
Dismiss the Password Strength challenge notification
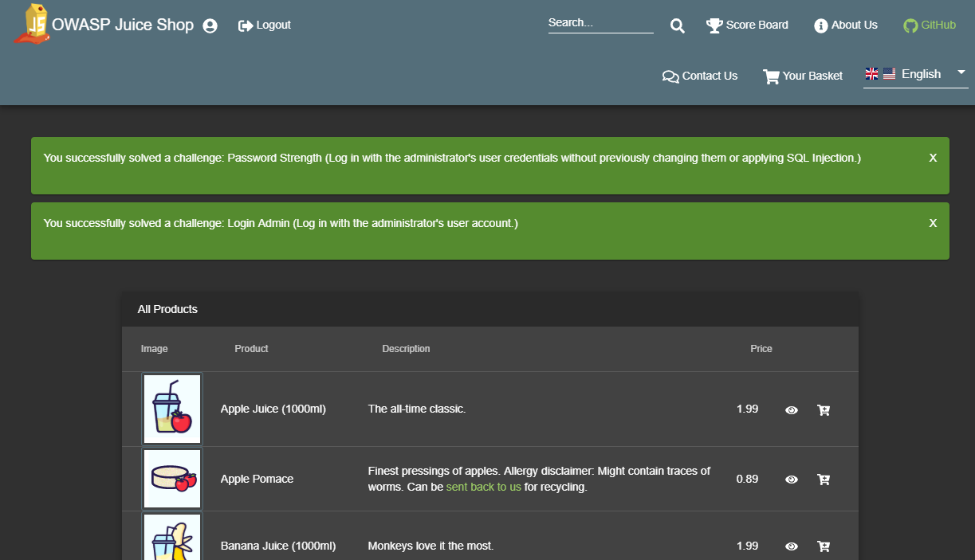pos(933,158)
